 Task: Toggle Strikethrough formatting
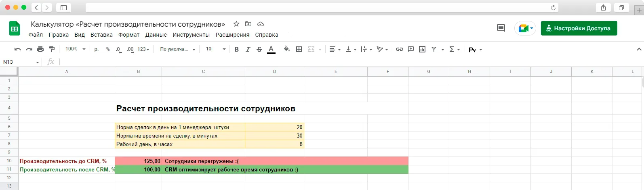click(259, 49)
